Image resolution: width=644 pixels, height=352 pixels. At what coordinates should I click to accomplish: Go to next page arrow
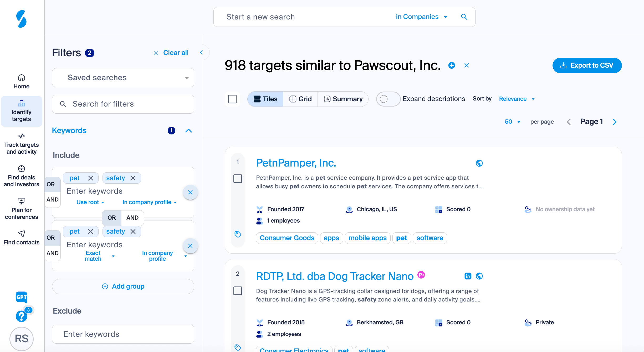pos(614,122)
